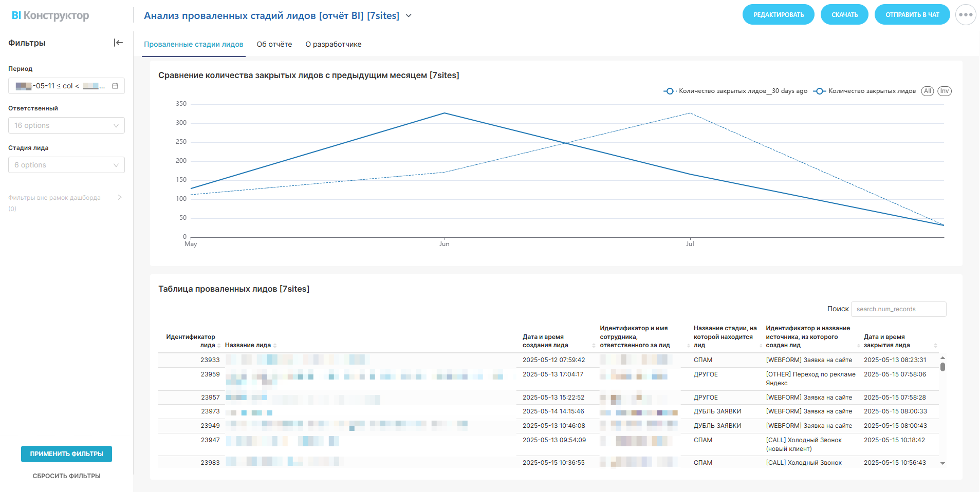Expand the Ответственный dropdown

[66, 125]
